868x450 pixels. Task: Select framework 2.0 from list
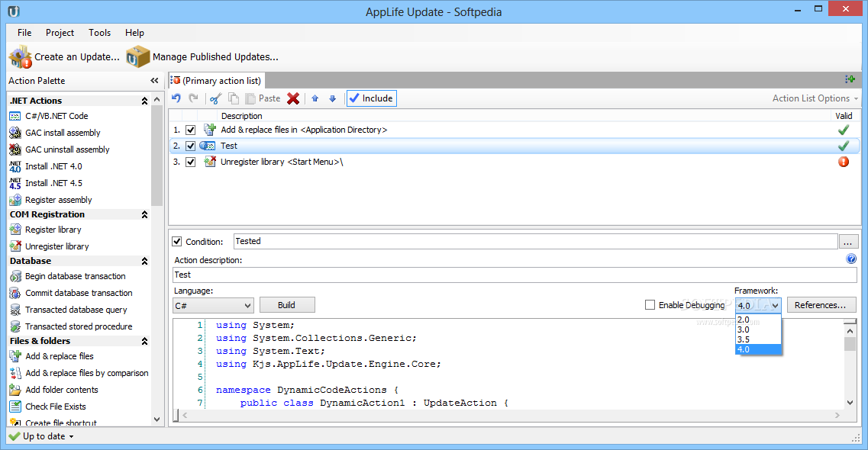coord(758,320)
